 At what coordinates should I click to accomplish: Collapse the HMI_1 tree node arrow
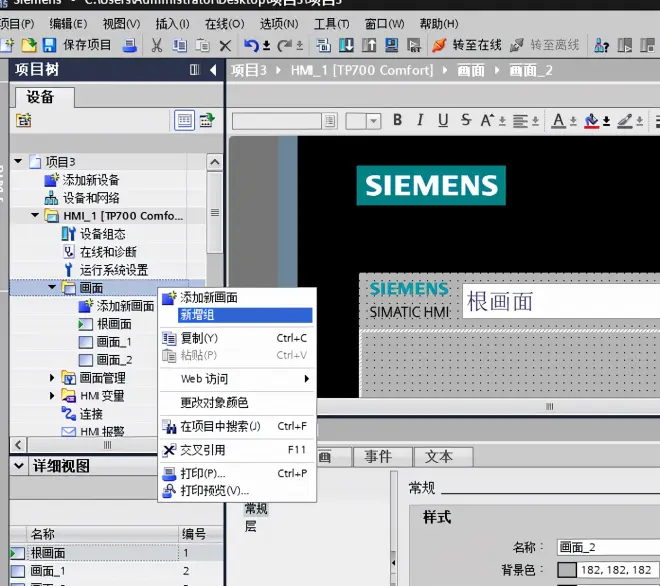coord(35,215)
